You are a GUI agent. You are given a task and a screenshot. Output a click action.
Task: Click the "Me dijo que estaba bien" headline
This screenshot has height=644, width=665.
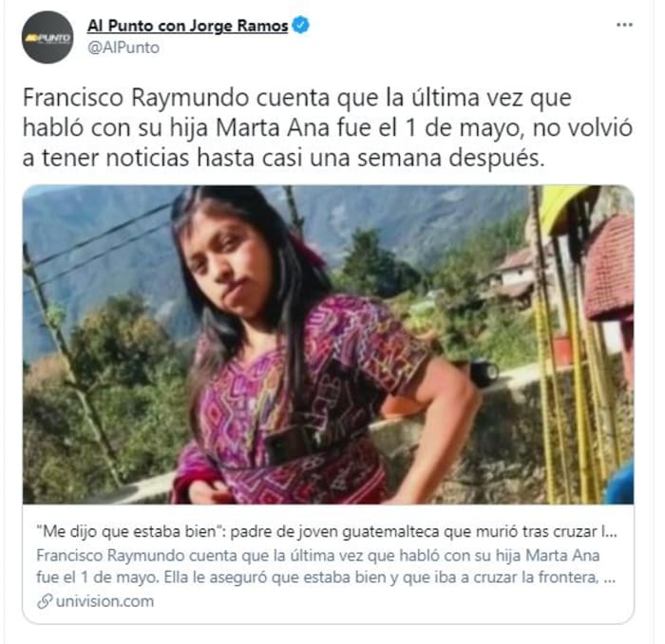click(x=327, y=532)
